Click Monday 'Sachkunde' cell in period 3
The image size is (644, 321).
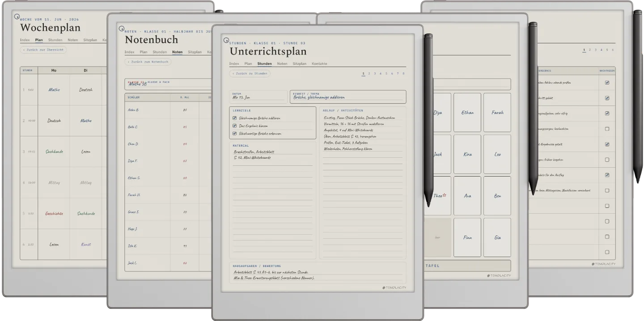coord(54,152)
